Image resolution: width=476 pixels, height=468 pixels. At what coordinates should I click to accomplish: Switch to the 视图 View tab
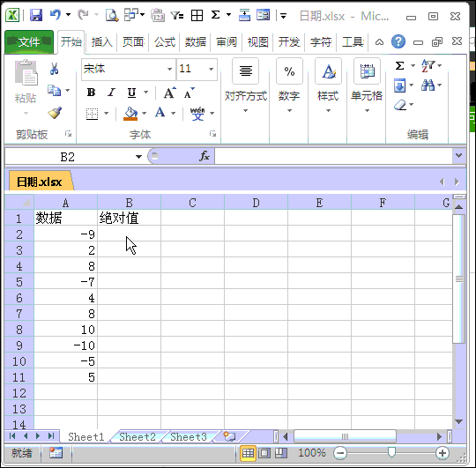click(x=257, y=42)
